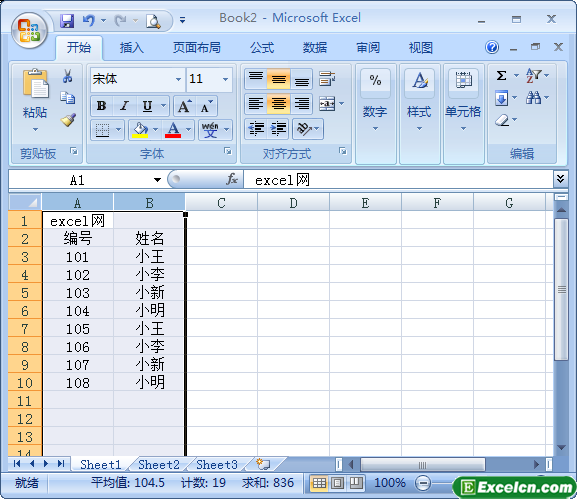Zoom out with the minus button
This screenshot has width=577, height=499.
coord(423,483)
